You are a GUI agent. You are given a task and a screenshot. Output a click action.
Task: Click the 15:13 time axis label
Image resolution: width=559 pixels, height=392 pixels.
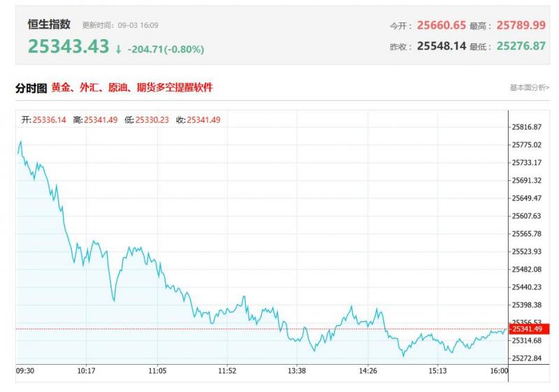click(x=437, y=371)
